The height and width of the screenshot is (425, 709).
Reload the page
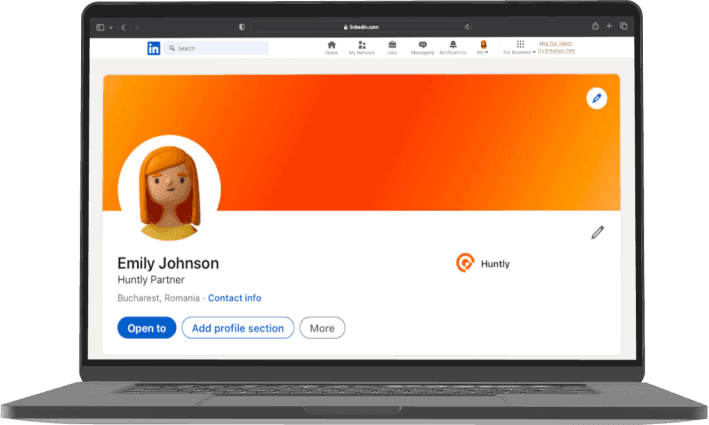pyautogui.click(x=467, y=27)
